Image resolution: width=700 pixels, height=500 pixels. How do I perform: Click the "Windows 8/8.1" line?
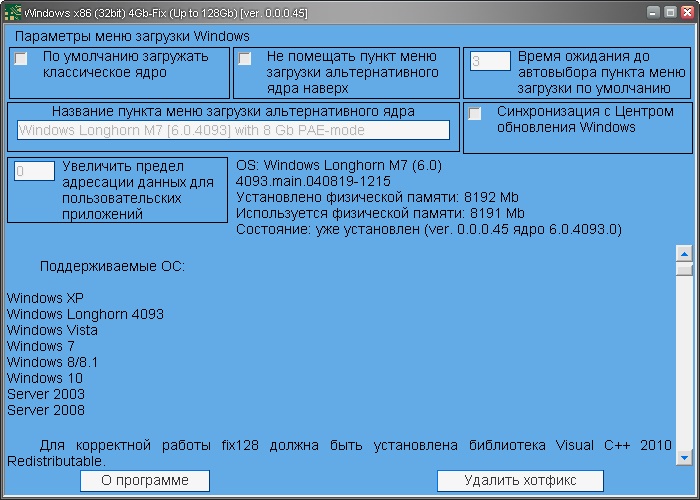point(52,362)
